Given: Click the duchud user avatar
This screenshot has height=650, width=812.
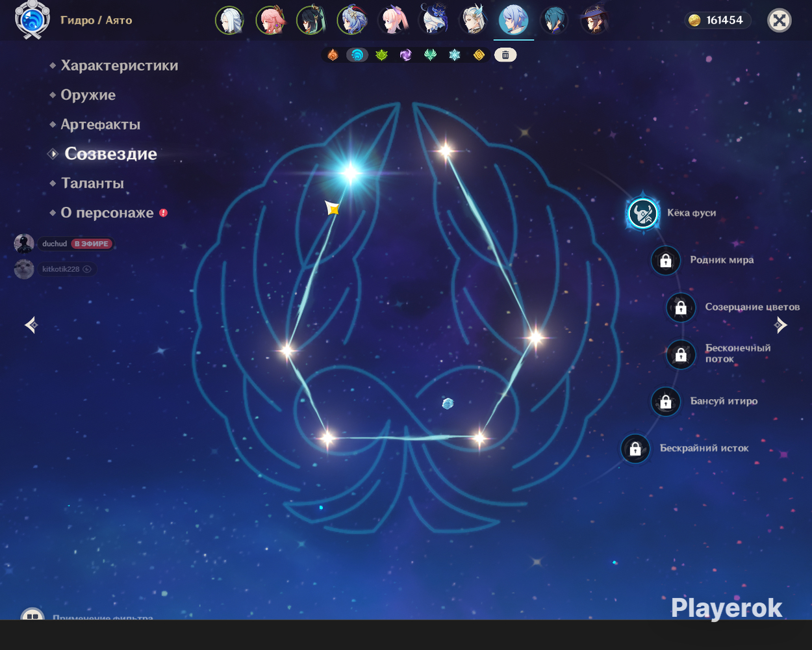Looking at the screenshot, I should click(24, 244).
